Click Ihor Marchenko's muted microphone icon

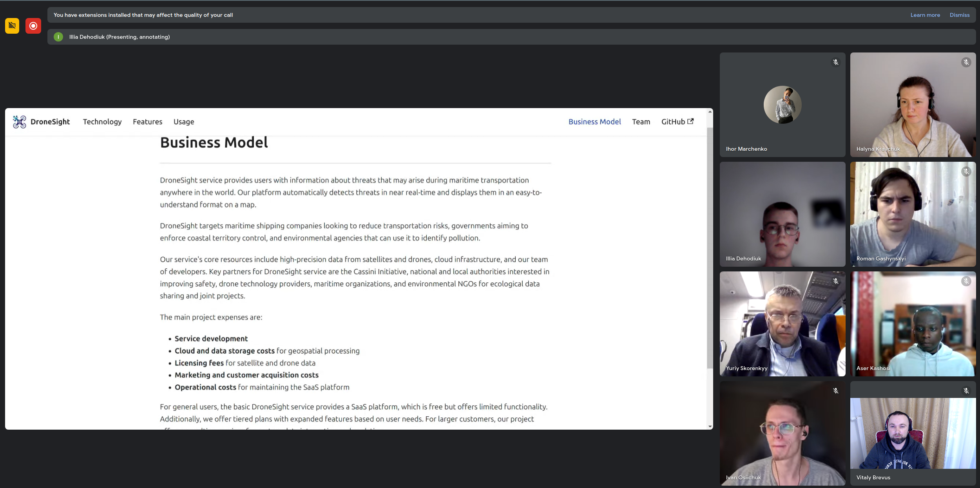point(835,62)
